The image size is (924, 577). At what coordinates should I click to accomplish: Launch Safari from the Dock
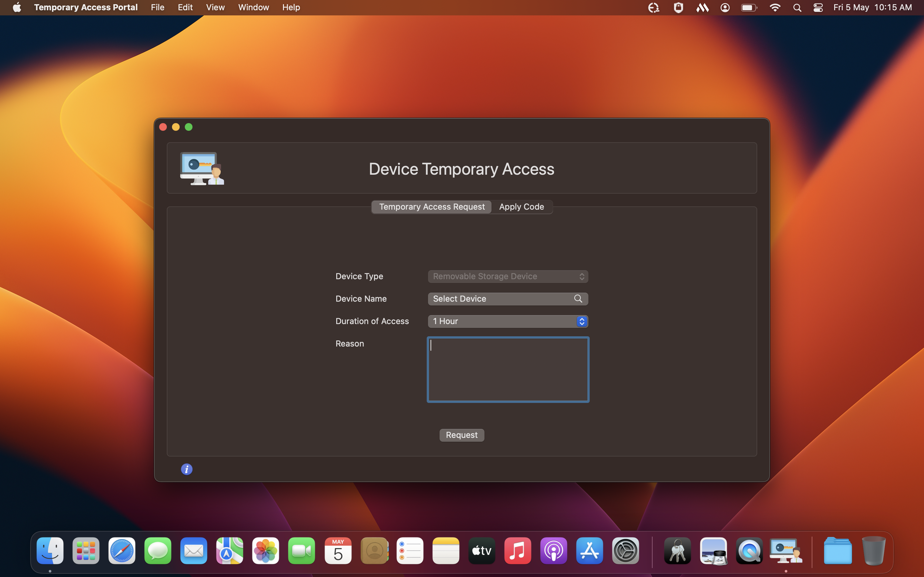(x=121, y=551)
